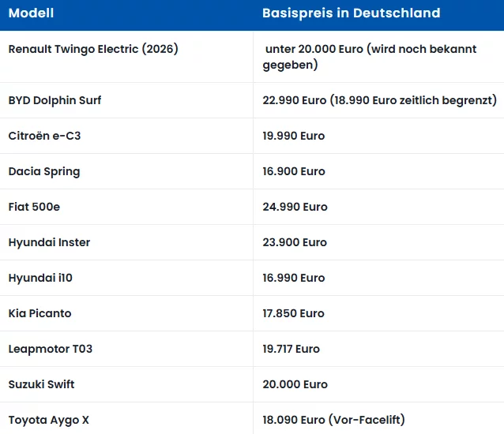Click the Suzuki Swift model name
504x434 pixels.
click(x=41, y=384)
